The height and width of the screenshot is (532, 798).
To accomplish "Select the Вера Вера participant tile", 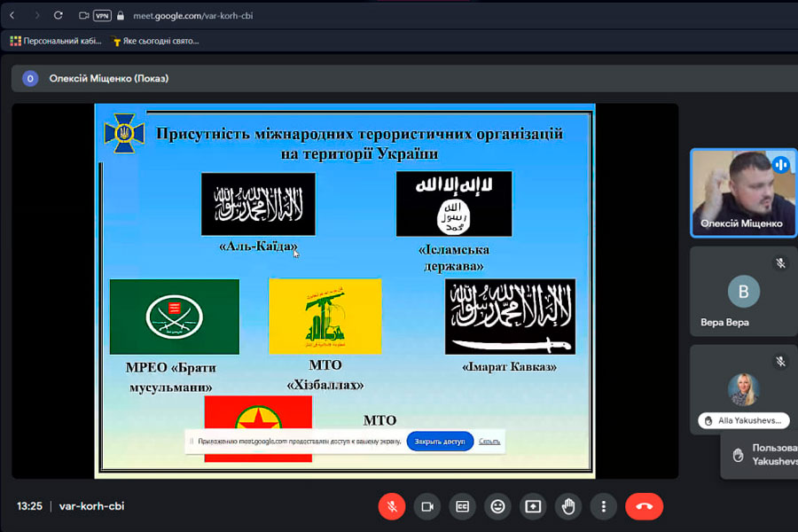I will point(743,291).
